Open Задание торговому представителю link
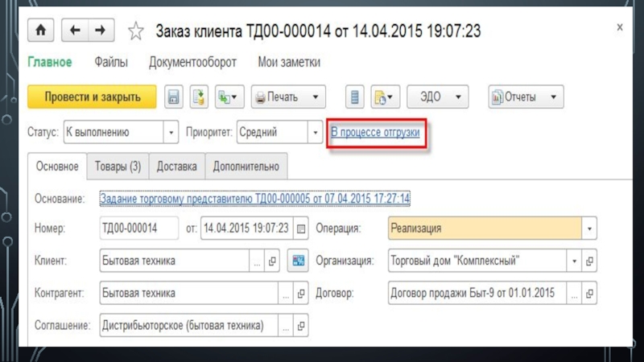 pyautogui.click(x=254, y=199)
